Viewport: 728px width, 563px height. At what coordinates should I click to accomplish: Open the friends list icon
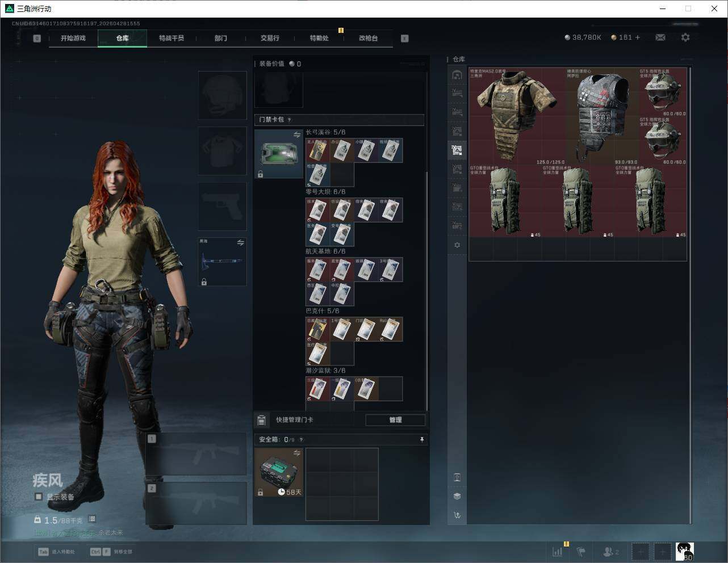coord(611,551)
